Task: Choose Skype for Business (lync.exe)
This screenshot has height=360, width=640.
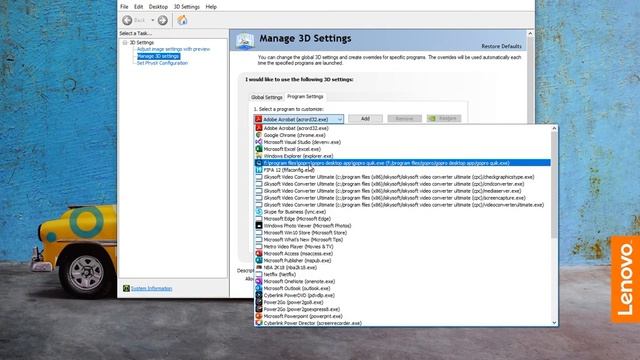Action: tap(402, 212)
